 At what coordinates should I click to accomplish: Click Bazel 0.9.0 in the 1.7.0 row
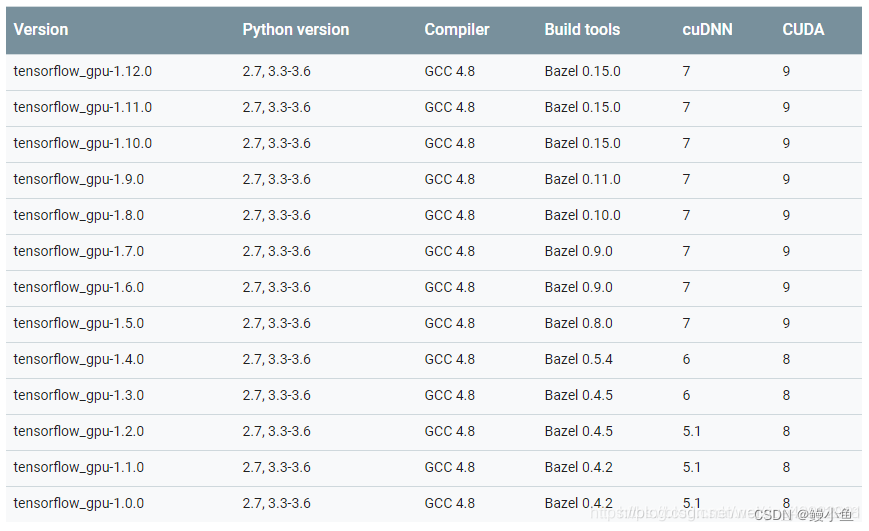point(579,252)
